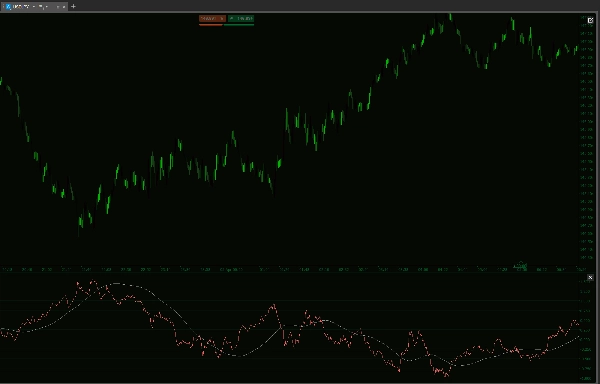
Task: Add a new chart tab with the plus icon
Action: point(73,6)
